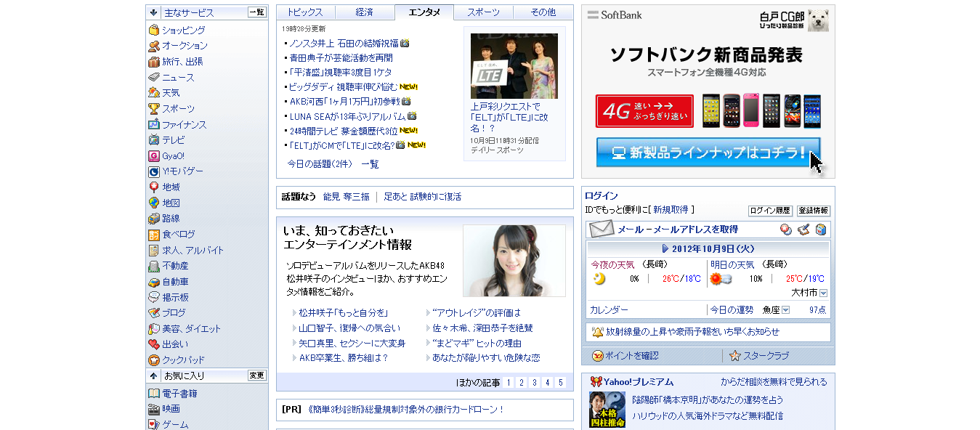Click the オークション gavel icon
Viewport: 980px width, 430px height.
pos(153,46)
